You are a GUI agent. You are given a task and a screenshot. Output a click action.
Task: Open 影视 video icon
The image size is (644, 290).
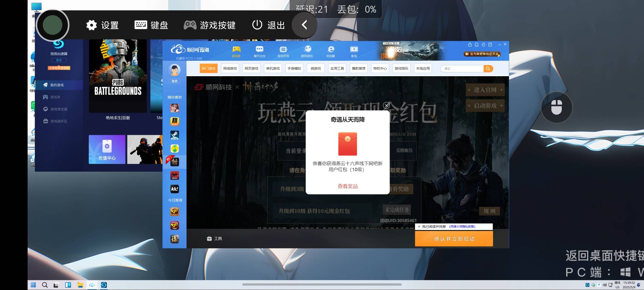point(354,52)
